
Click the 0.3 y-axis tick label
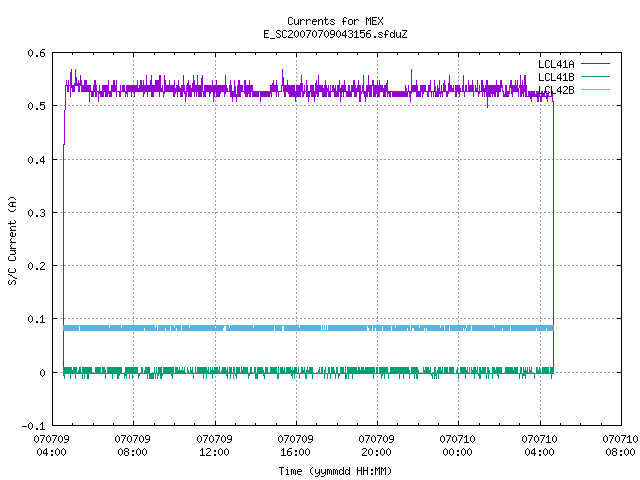(36, 213)
